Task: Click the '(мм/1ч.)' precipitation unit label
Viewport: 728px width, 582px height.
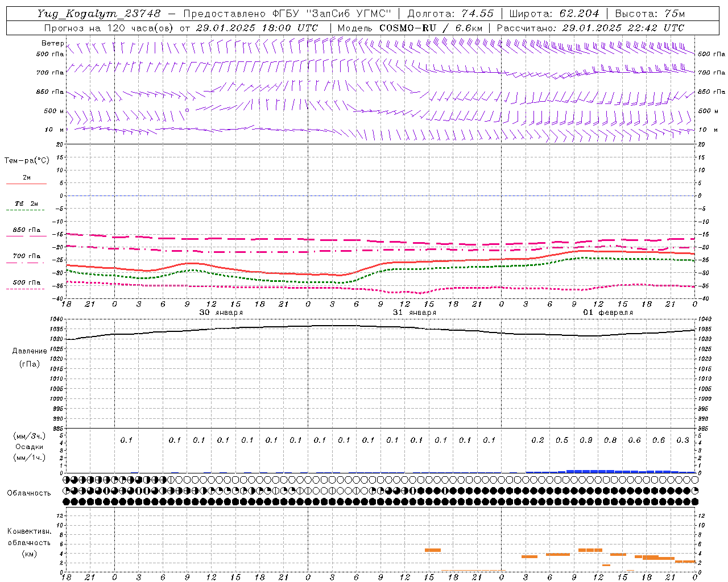Action: click(29, 458)
